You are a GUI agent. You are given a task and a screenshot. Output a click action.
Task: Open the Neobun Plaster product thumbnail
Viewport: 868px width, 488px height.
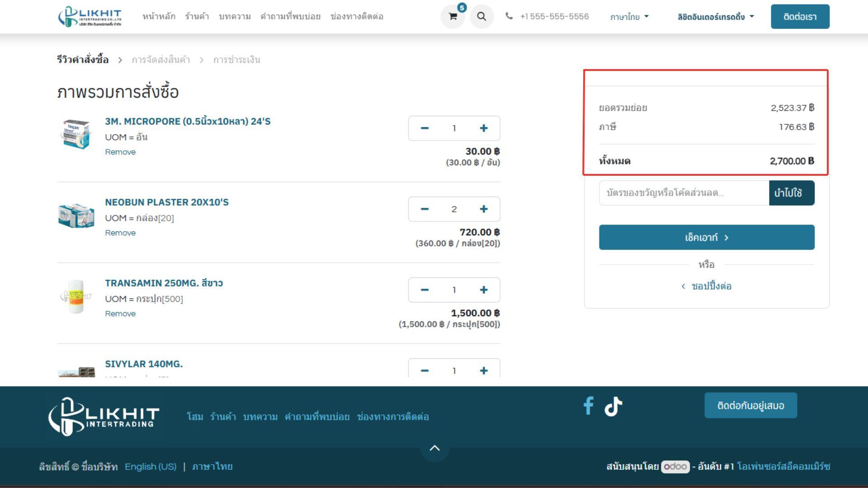[x=76, y=216]
